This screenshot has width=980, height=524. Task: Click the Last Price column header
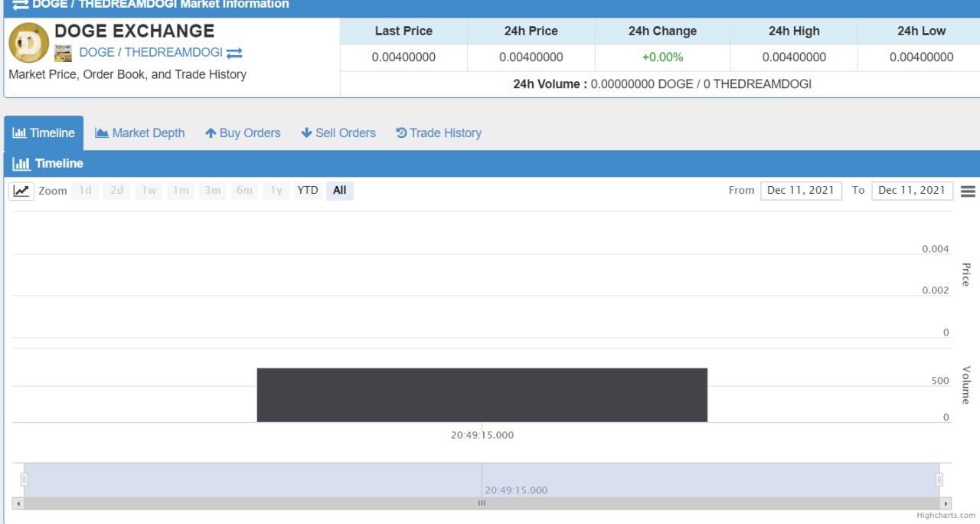pyautogui.click(x=403, y=31)
